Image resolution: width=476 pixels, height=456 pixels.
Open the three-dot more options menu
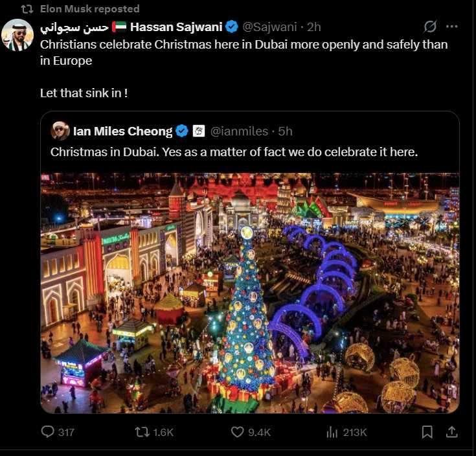pos(452,27)
